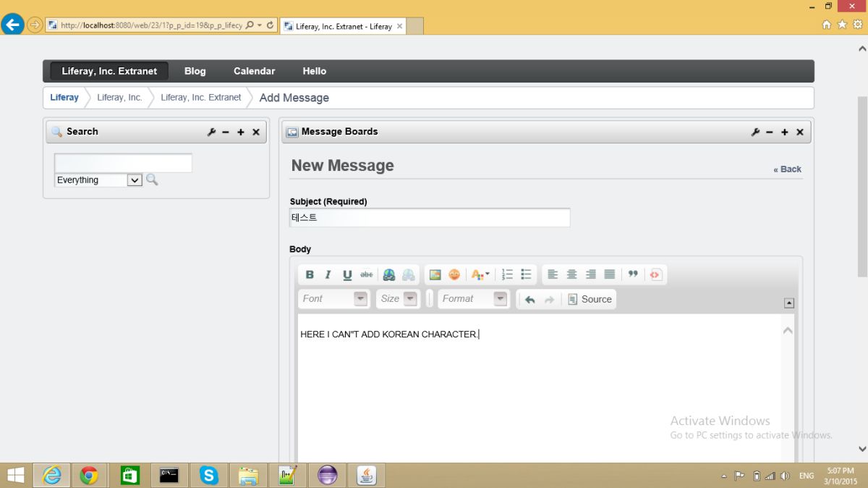This screenshot has width=868, height=488.
Task: Align text right
Action: [591, 274]
